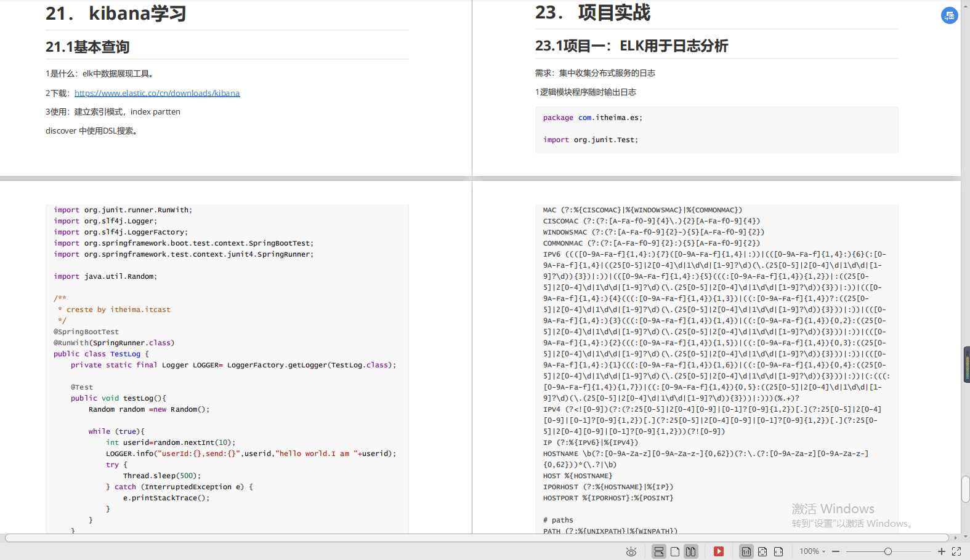970x560 pixels.
Task: Click heading '21.1基本查询'
Action: click(87, 47)
